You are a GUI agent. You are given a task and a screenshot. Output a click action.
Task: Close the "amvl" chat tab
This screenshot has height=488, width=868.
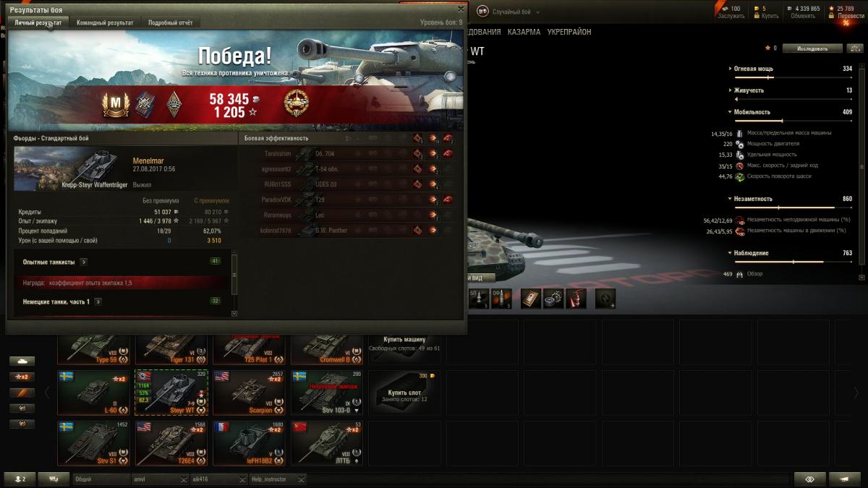point(183,479)
